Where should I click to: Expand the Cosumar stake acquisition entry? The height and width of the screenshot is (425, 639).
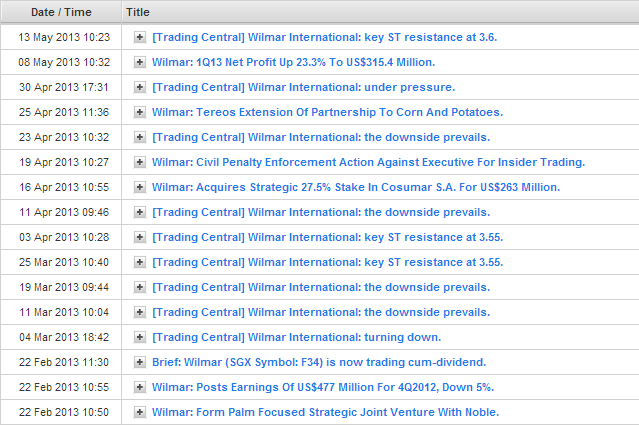tap(140, 187)
